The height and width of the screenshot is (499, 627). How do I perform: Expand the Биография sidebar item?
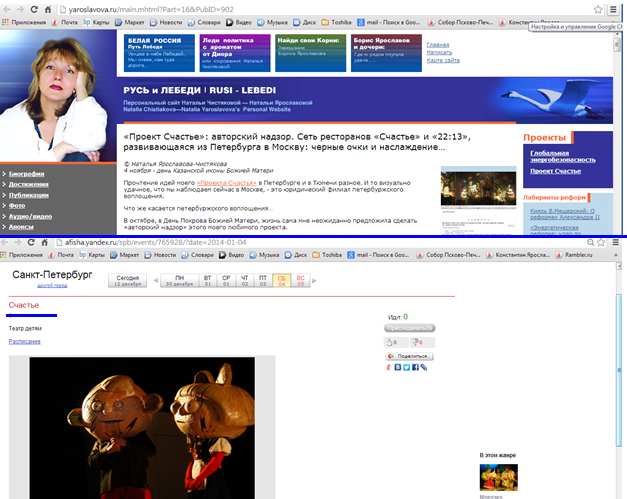26,174
